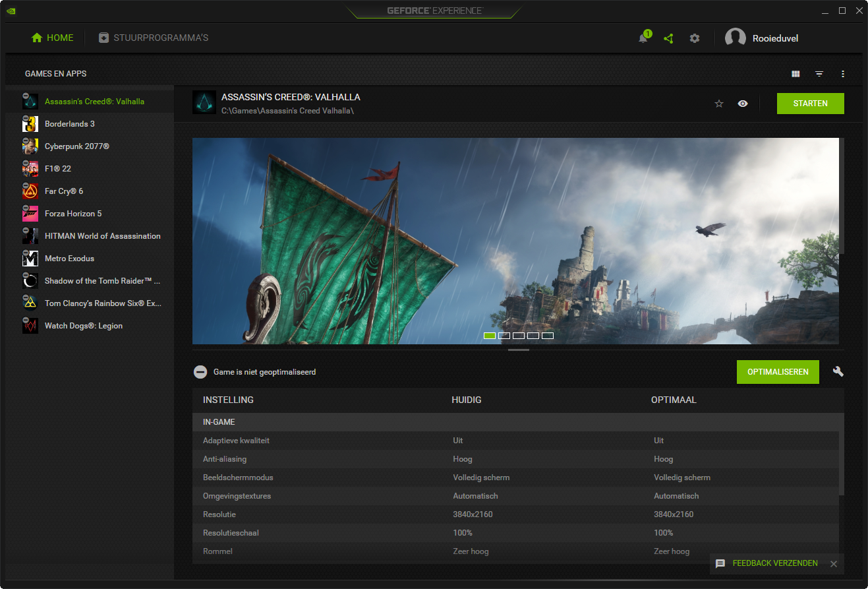Click the Resolutie setting row
868x589 pixels.
point(515,514)
